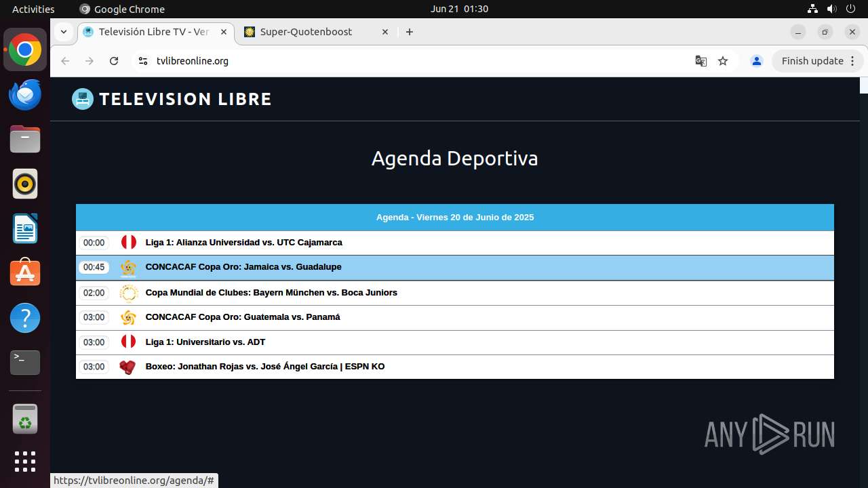Viewport: 868px width, 488px height.
Task: Reload the page with refresh icon
Action: point(114,61)
